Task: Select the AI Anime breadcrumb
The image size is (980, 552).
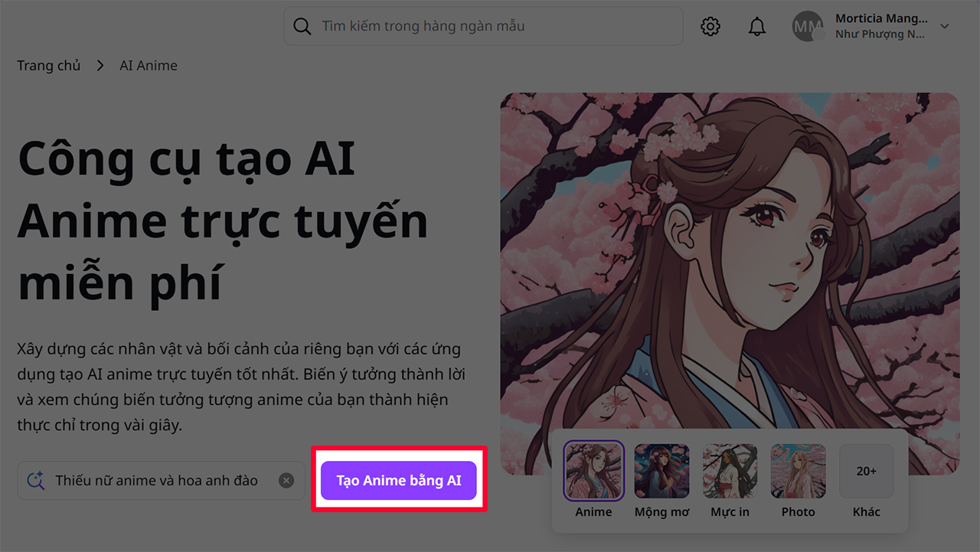Action: 148,66
